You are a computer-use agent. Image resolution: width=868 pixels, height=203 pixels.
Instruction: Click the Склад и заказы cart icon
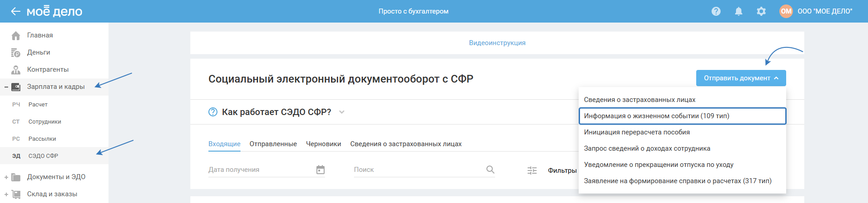click(16, 194)
